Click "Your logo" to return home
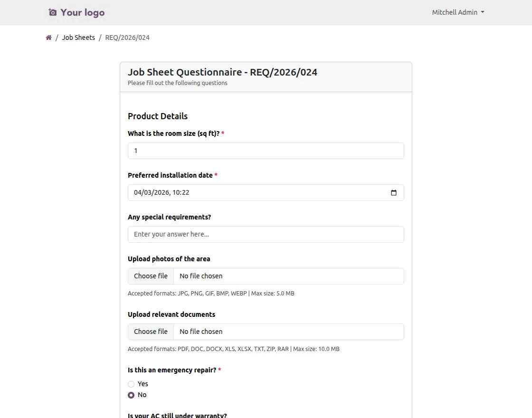Screen dimensions: 532x418 pyautogui.click(x=83, y=12)
